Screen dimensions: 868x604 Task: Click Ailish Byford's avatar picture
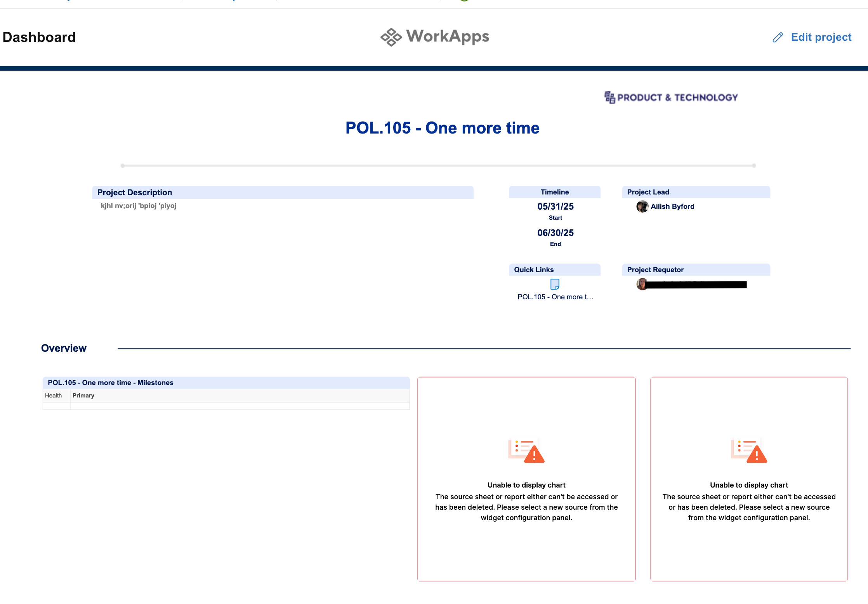coord(642,207)
